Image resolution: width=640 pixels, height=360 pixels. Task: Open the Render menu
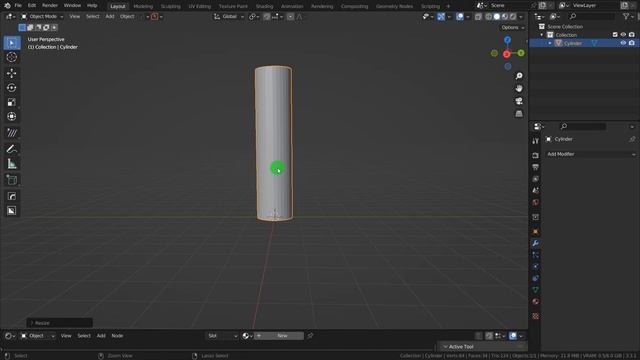point(50,6)
